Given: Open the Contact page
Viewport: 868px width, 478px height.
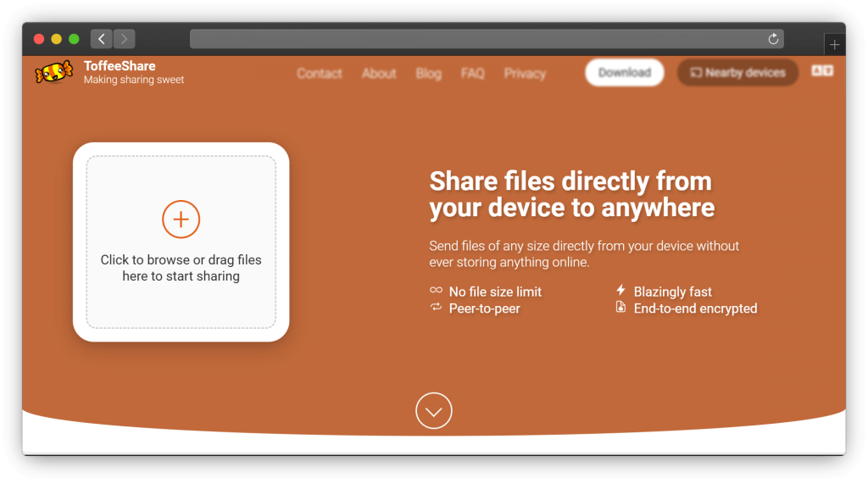Looking at the screenshot, I should (x=320, y=74).
